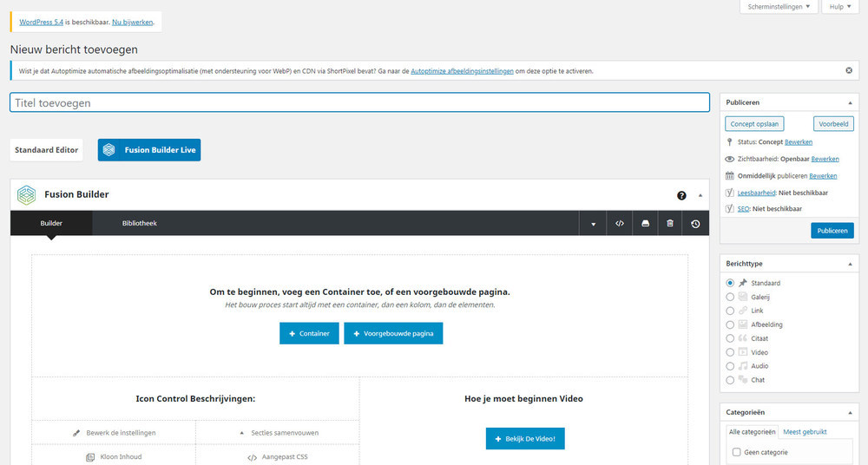Click the Titel toevoegen input field
The image size is (868, 465).
360,102
